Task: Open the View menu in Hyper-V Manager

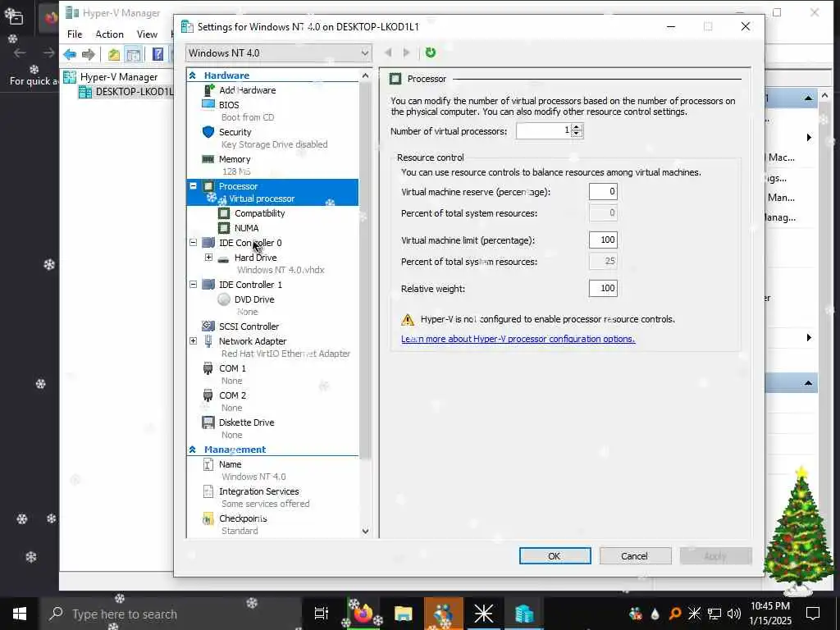Action: pyautogui.click(x=147, y=34)
